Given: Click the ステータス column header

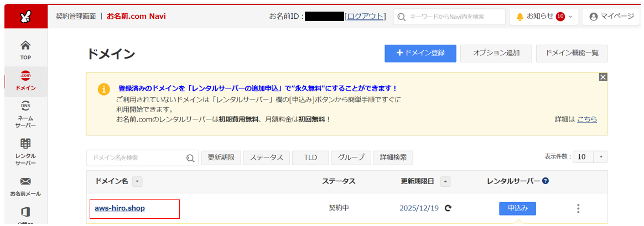Looking at the screenshot, I should [339, 181].
